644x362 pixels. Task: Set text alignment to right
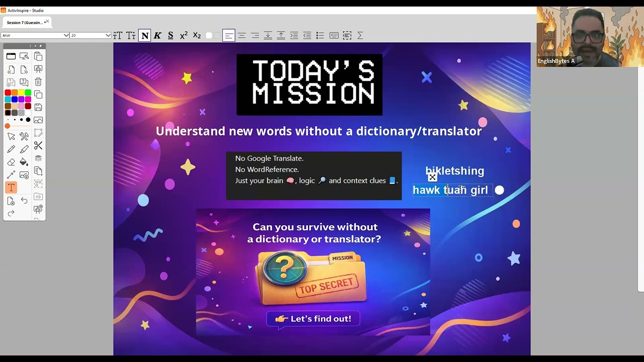pos(255,35)
